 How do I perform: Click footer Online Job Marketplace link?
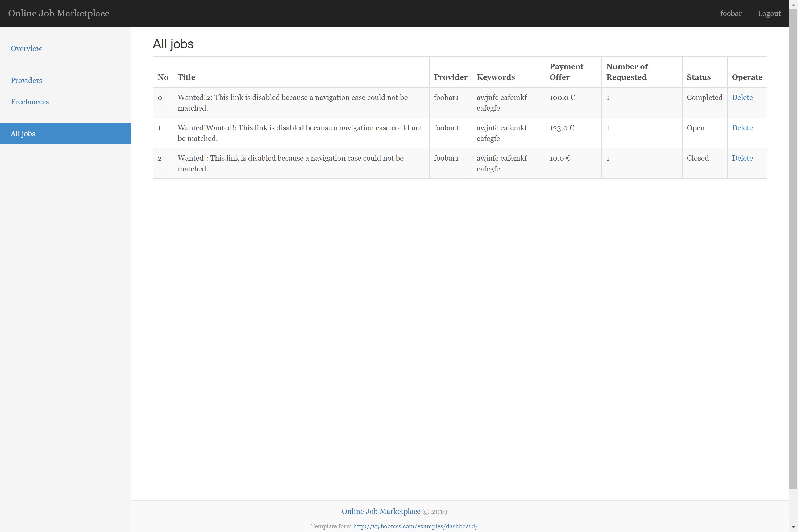coord(381,511)
